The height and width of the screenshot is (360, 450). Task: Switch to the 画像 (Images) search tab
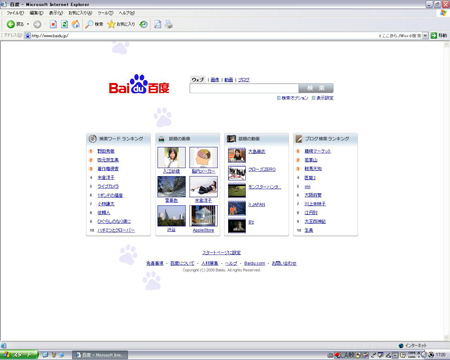215,80
